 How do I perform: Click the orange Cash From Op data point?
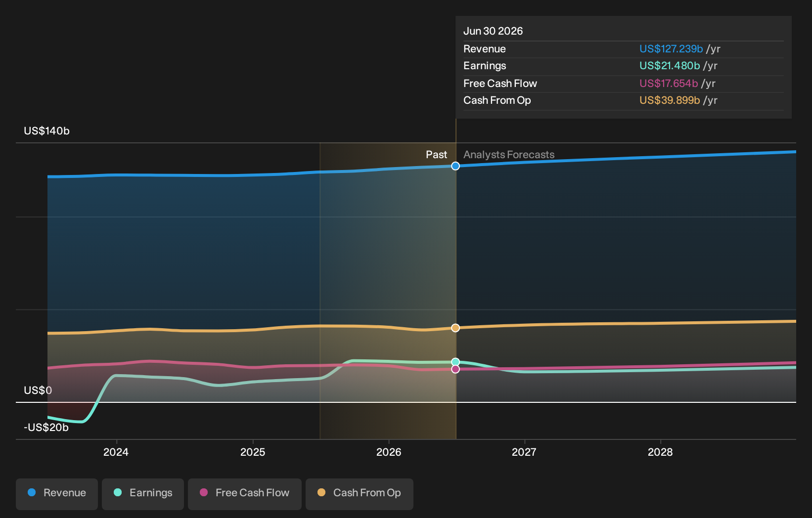(x=455, y=328)
